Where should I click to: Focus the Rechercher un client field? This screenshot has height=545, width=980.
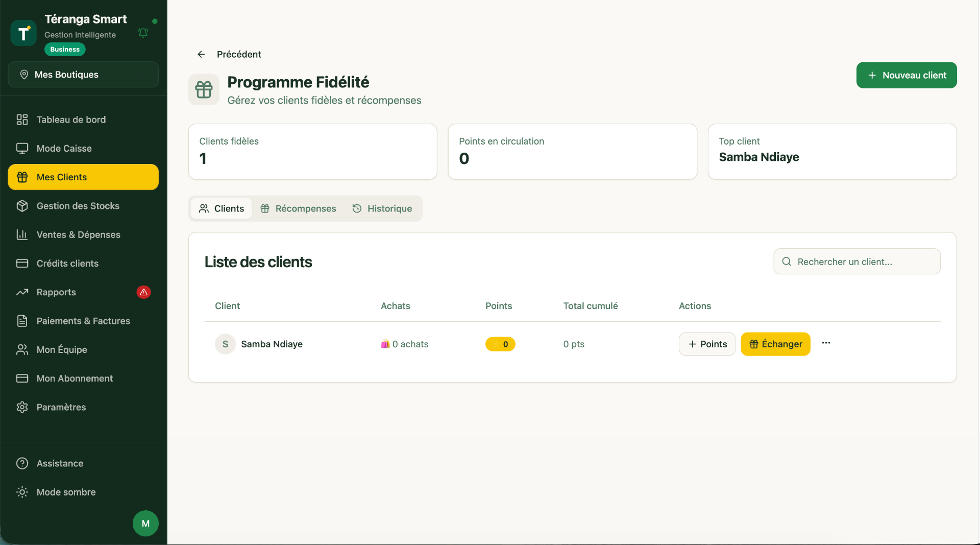point(857,262)
